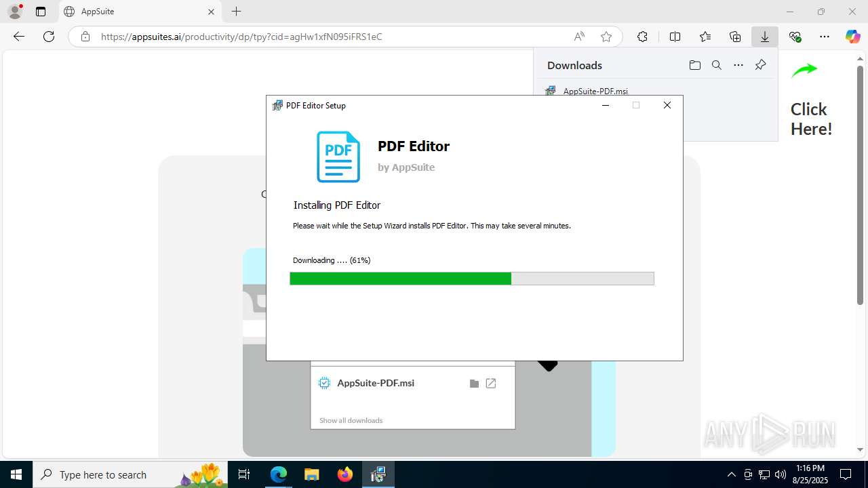Open the Favorites list
The height and width of the screenshot is (488, 868).
[x=705, y=37]
